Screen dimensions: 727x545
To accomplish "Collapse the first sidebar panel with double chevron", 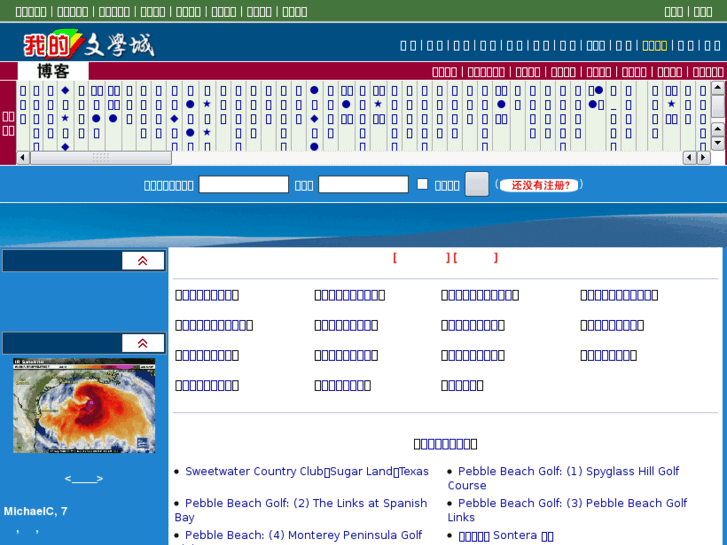I will pyautogui.click(x=143, y=261).
